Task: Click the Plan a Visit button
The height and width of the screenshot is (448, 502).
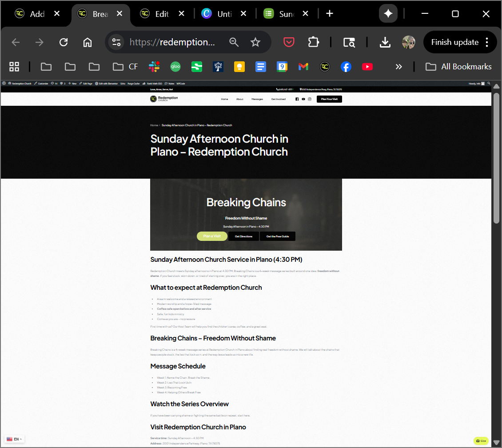Action: click(x=212, y=236)
